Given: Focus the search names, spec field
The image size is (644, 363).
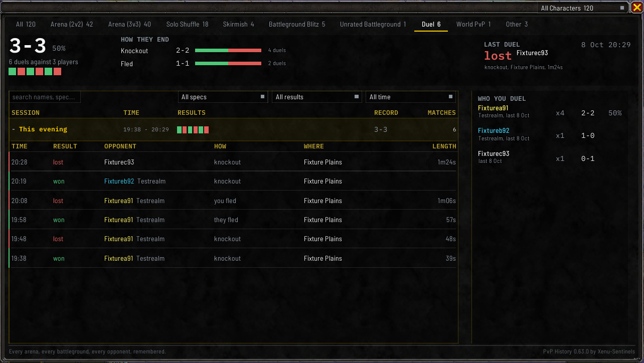Looking at the screenshot, I should (x=45, y=97).
